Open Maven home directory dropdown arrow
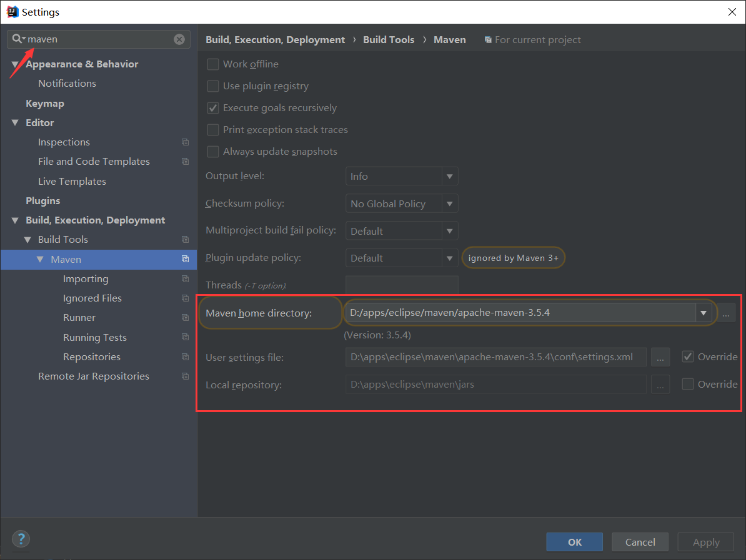The width and height of the screenshot is (746, 560). coord(703,313)
